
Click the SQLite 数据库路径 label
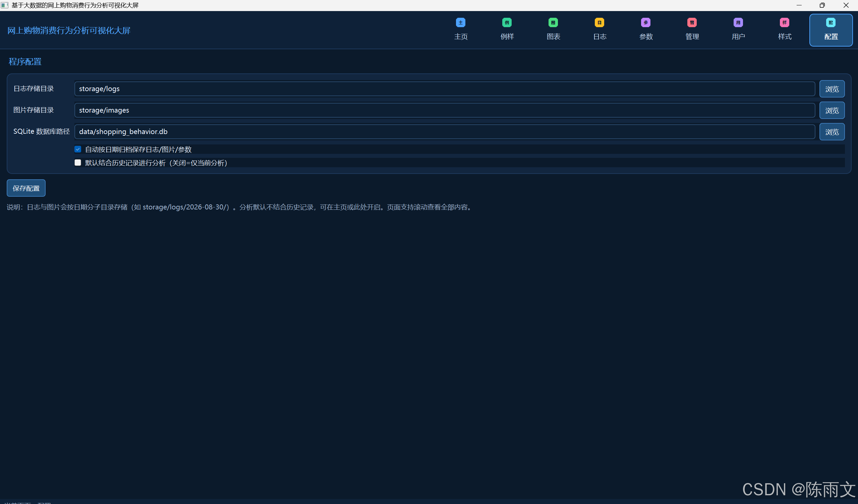point(42,131)
